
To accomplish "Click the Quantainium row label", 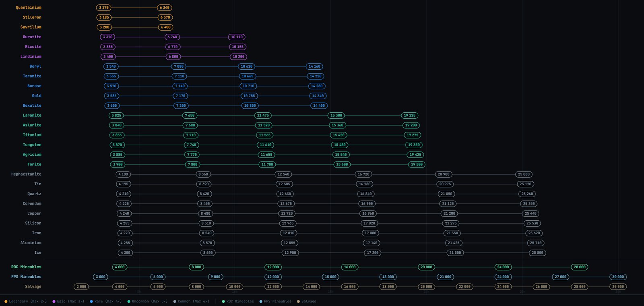I will pyautogui.click(x=29, y=8).
